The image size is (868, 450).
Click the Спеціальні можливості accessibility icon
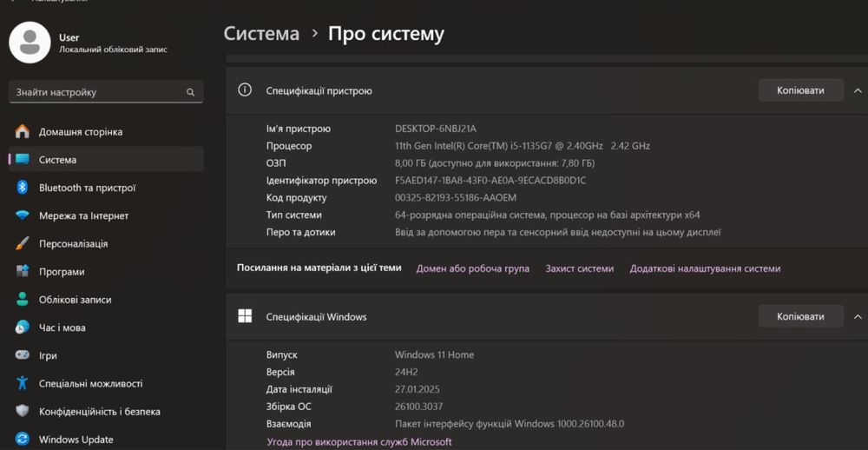click(23, 383)
